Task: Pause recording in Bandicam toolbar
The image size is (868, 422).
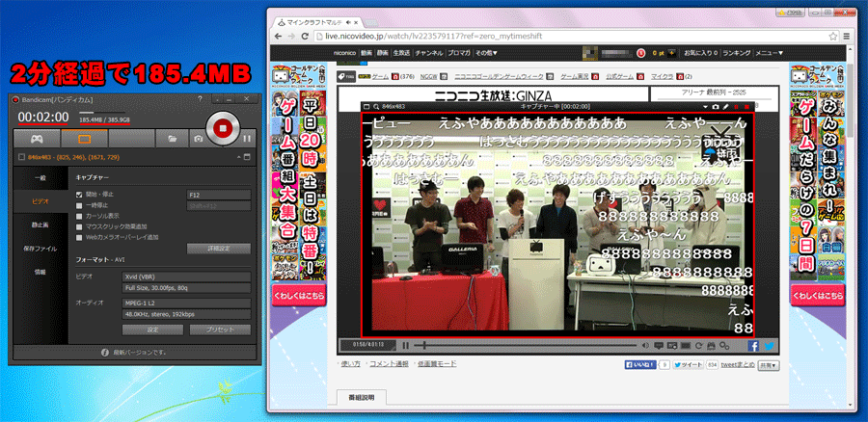Action: (247, 139)
